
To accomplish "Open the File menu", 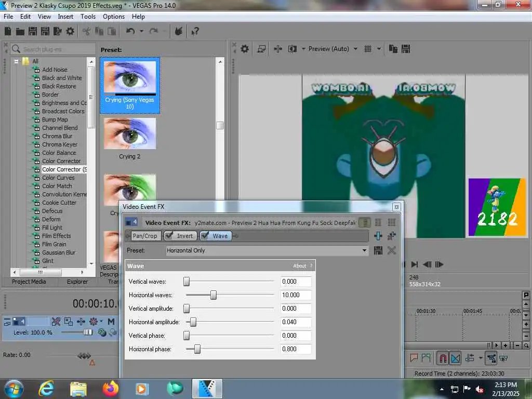I will (8, 16).
